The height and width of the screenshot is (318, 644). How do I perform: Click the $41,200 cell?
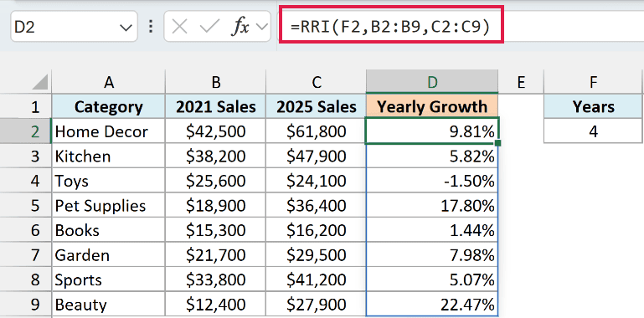coord(317,280)
